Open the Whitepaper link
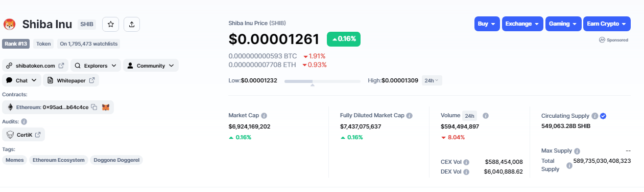 click(71, 80)
